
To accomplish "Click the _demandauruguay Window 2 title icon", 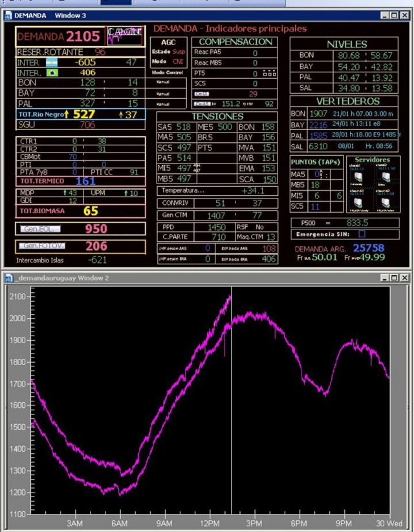I will coord(9,278).
